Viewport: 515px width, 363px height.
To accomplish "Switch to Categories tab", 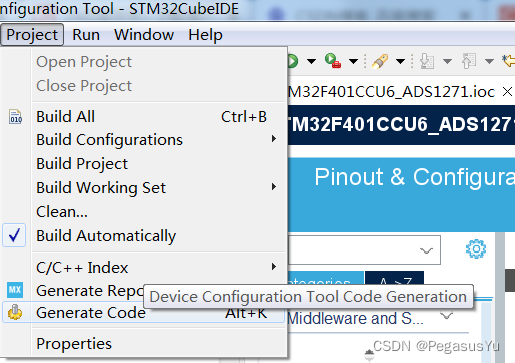I will pos(325,279).
